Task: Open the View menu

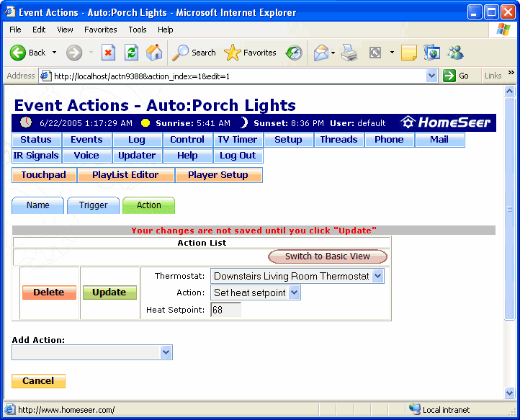Action: pyautogui.click(x=65, y=30)
